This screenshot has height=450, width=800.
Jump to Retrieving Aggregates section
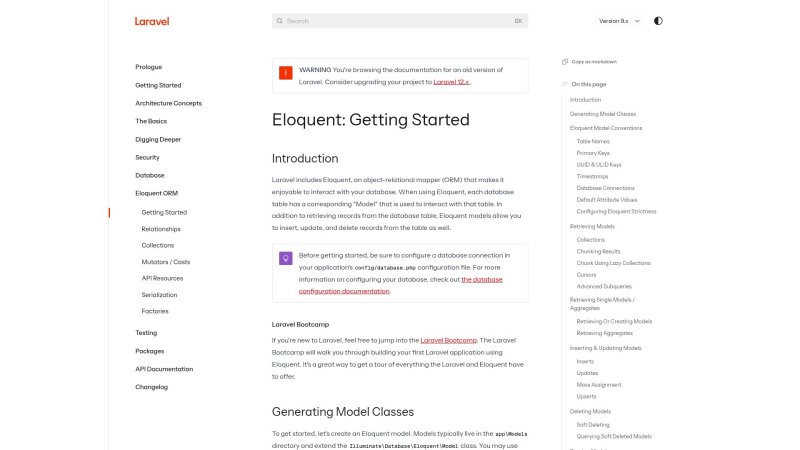pos(605,333)
